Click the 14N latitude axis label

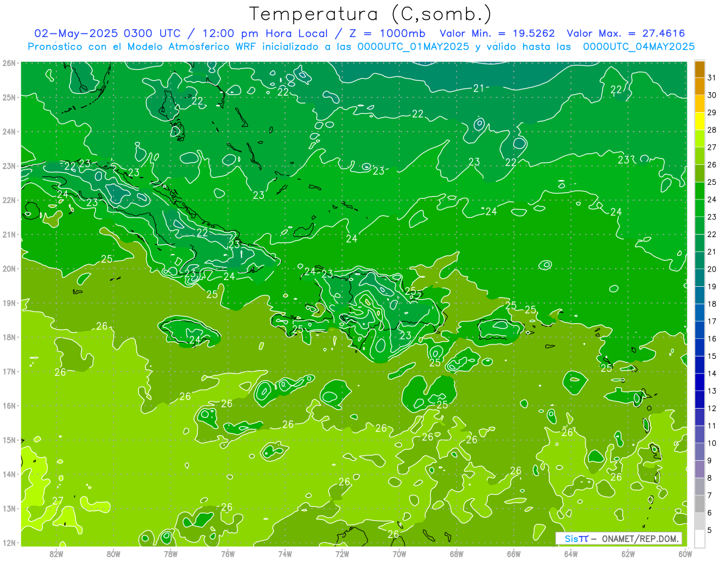tap(8, 474)
